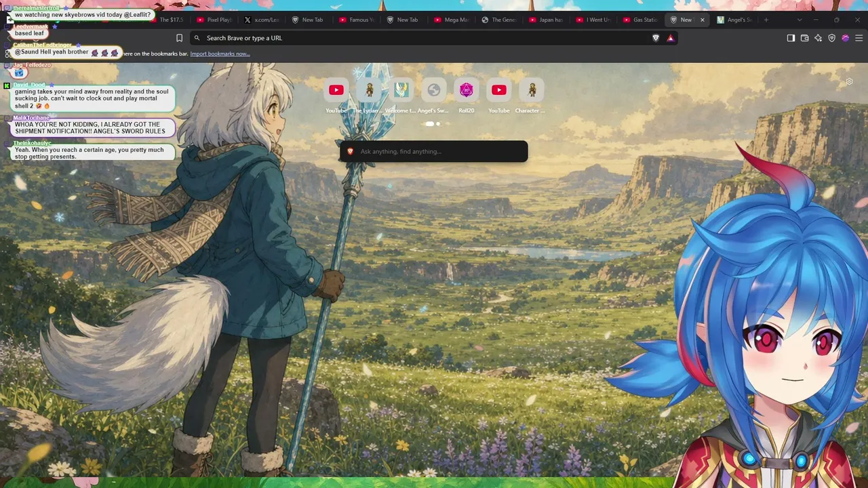Switch to The $17.5 tab
This screenshot has height=488, width=868.
point(167,20)
